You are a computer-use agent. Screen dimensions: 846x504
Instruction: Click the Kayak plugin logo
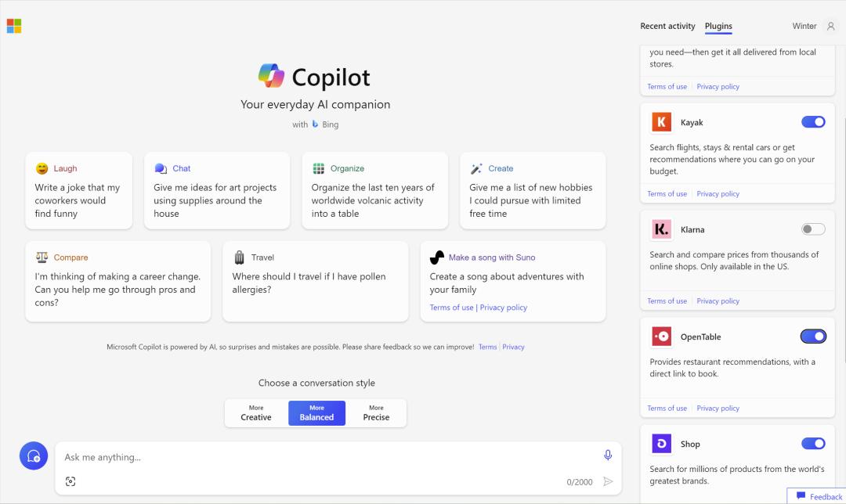tap(662, 122)
